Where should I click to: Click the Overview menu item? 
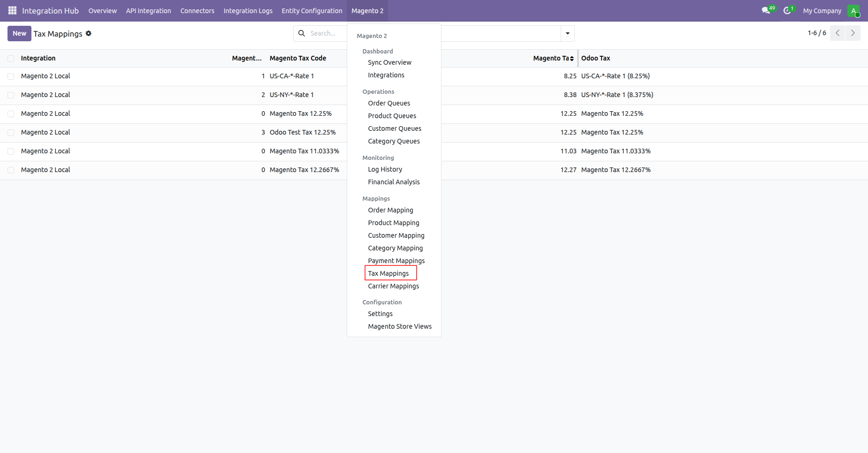[102, 11]
